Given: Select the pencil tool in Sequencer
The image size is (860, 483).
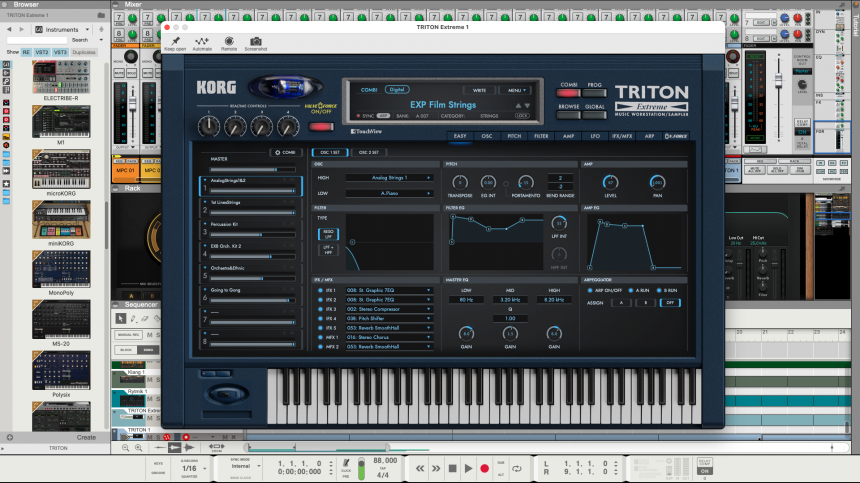Looking at the screenshot, I should (133, 319).
